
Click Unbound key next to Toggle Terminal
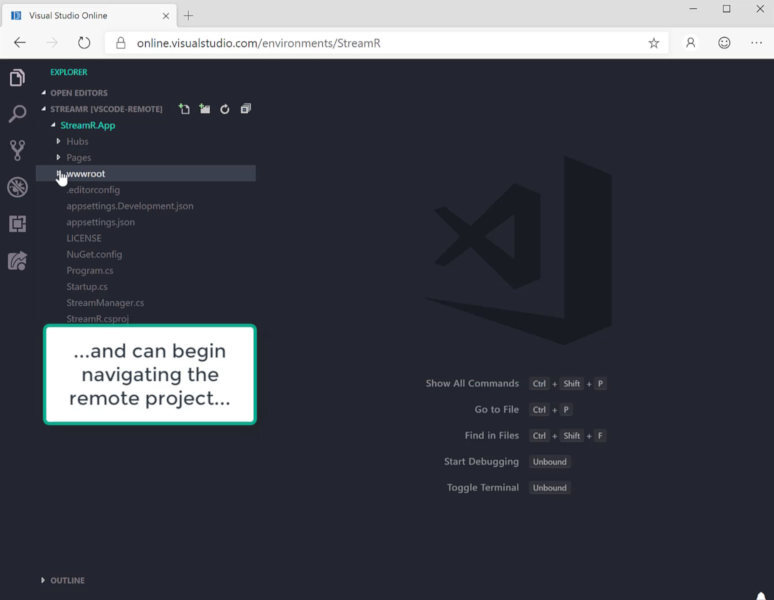coord(549,488)
